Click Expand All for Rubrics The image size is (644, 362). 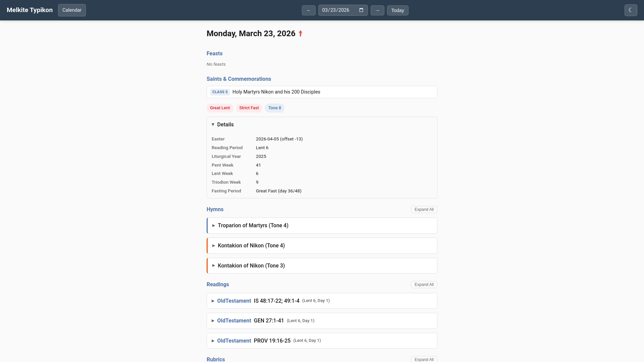point(424,359)
